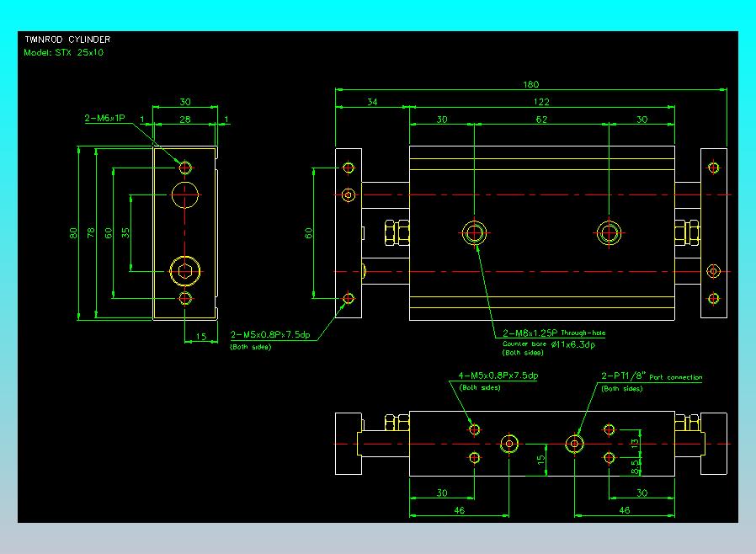Select the '8.5' dimension in bottom view
Viewport: 756px width, 554px height.
[635, 466]
